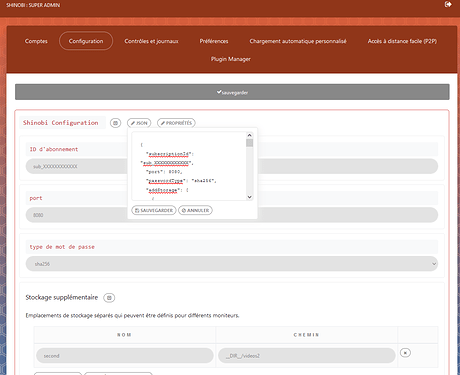The height and width of the screenshot is (375, 460).
Task: Open the Plugin Manager tab
Action: (231, 59)
